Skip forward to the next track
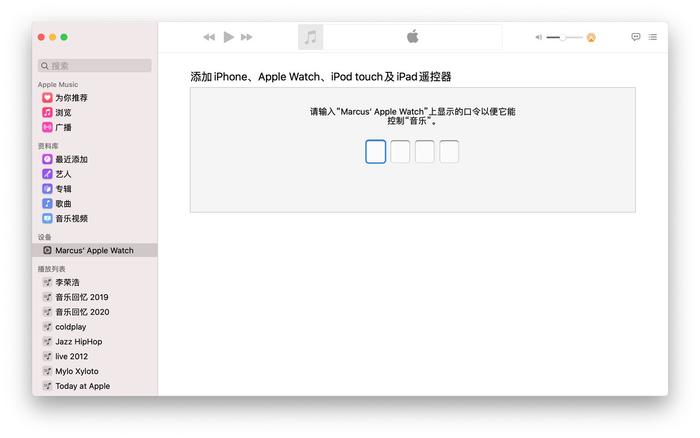The width and height of the screenshot is (700, 438). pos(246,37)
